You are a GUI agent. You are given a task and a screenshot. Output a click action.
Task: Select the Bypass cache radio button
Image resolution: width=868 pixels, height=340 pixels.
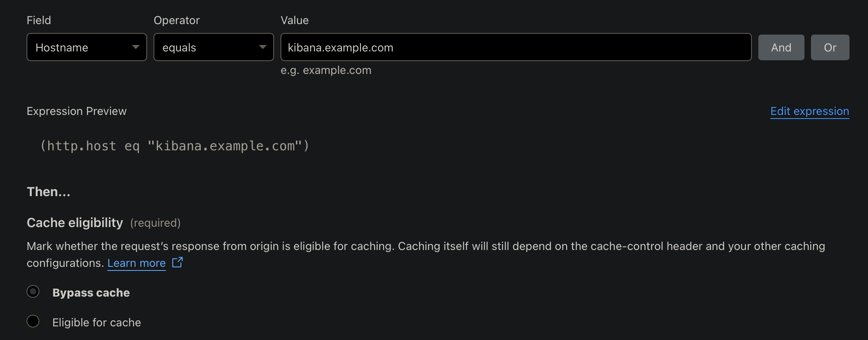click(x=33, y=291)
